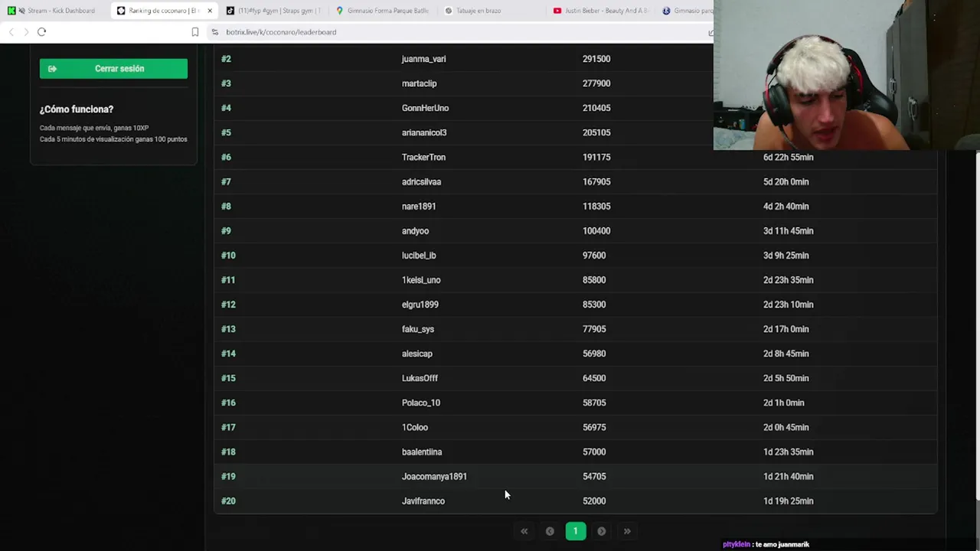Image resolution: width=980 pixels, height=551 pixels.
Task: Open Gimnasio Forma Parque Batlle maps tab
Action: coord(383,11)
